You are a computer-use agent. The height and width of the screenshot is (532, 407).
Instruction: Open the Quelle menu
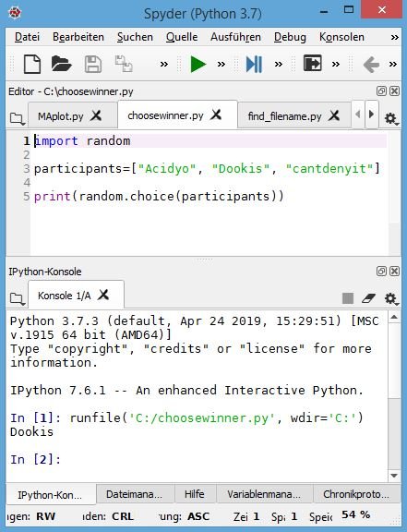[182, 37]
